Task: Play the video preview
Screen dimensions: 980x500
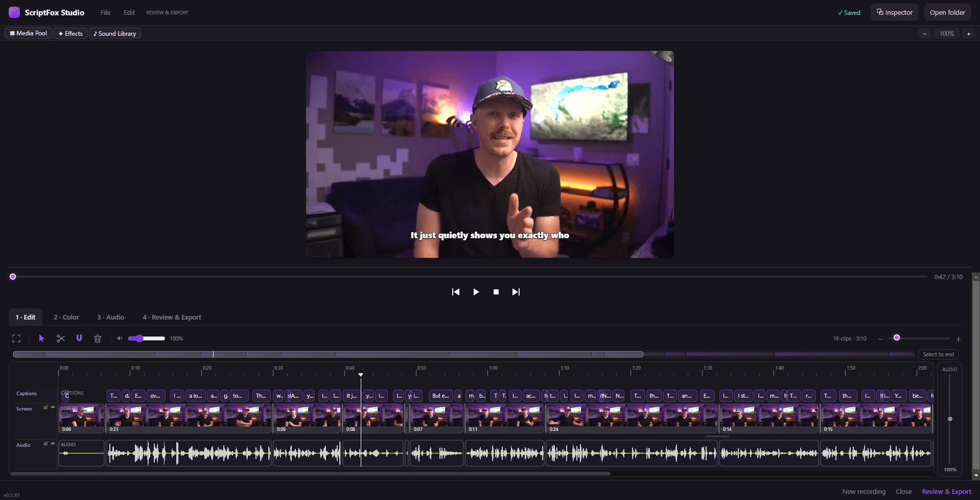Action: pos(476,292)
